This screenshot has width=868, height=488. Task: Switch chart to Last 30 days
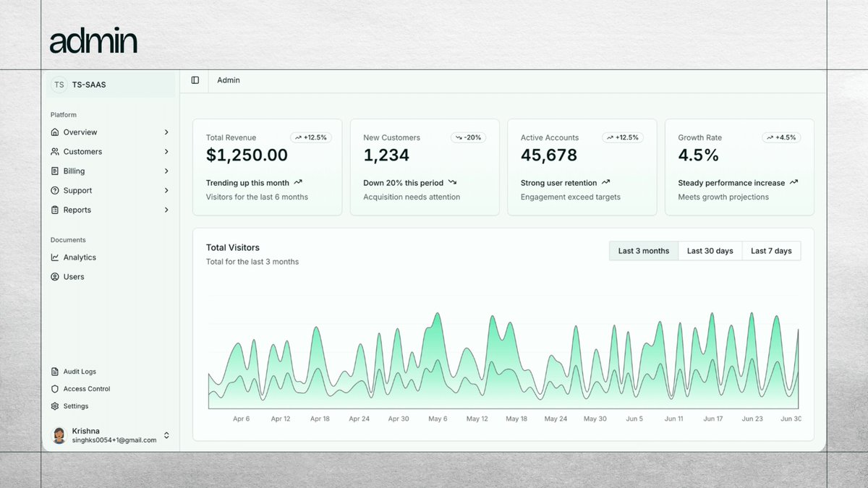710,251
